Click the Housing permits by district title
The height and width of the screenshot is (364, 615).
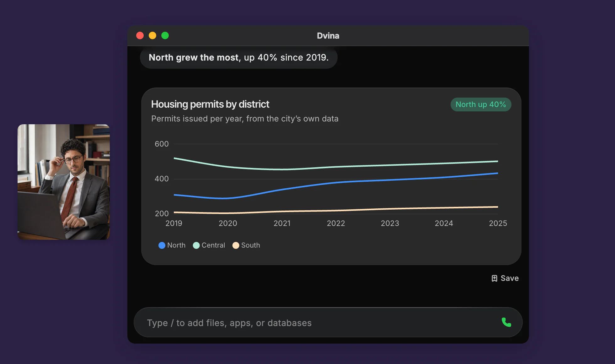coord(210,104)
